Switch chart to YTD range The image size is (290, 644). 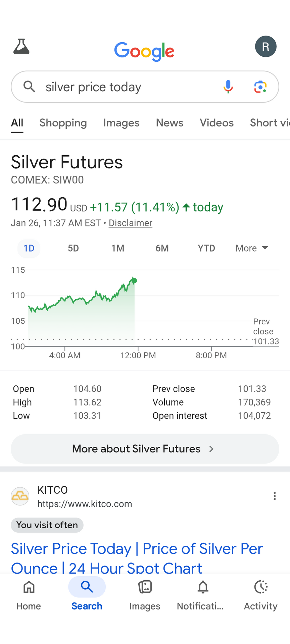206,248
